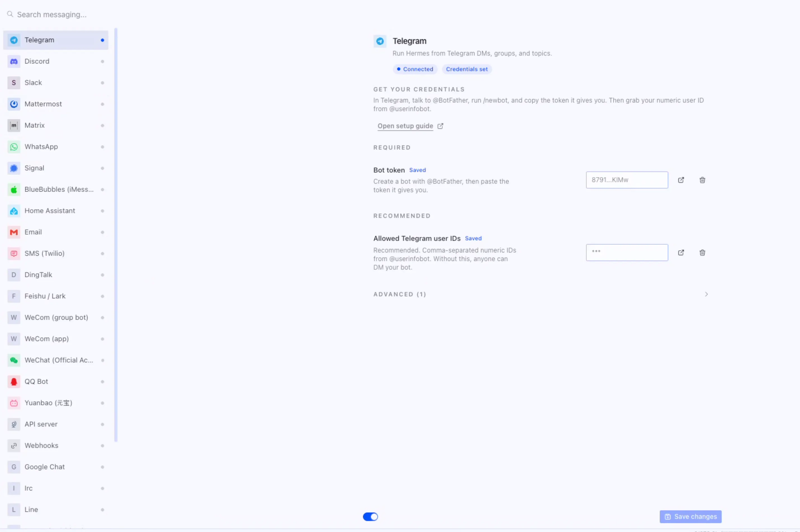Viewport: 800px width, 532px height.
Task: Open setup guide link
Action: pyautogui.click(x=405, y=126)
